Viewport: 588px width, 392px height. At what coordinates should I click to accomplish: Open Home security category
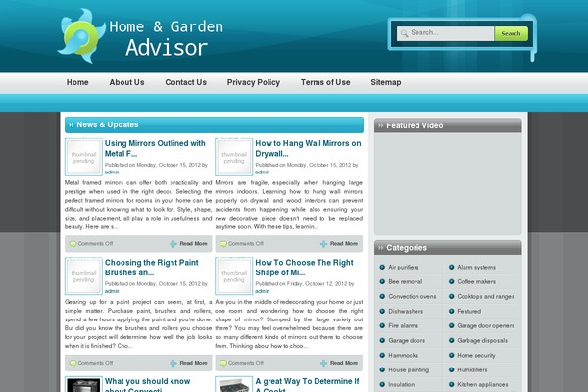tap(476, 355)
